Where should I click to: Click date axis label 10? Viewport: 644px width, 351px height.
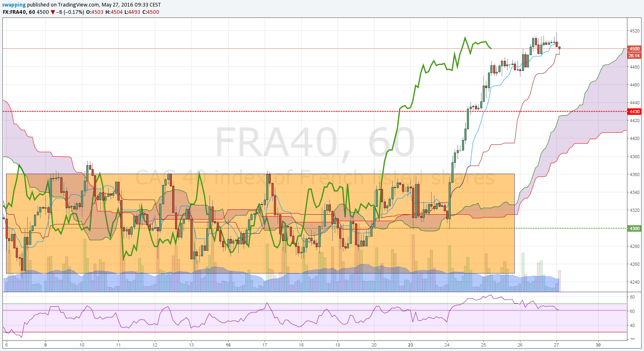pyautogui.click(x=82, y=345)
